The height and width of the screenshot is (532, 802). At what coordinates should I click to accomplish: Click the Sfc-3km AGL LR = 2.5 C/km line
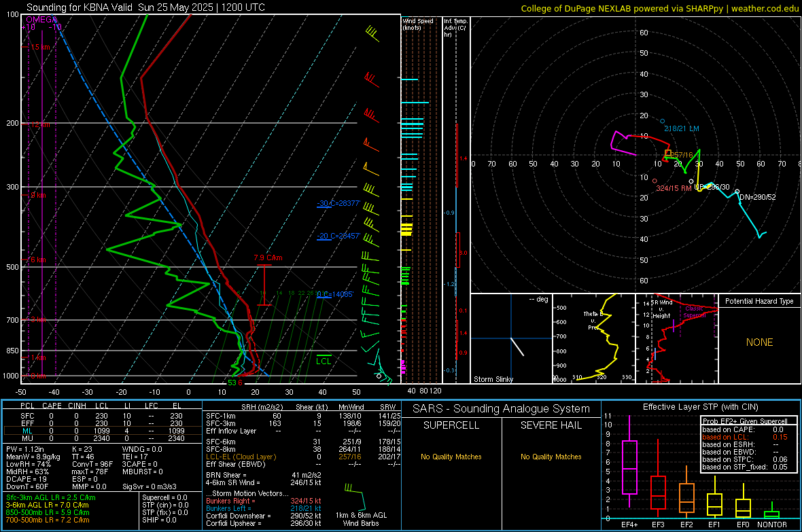point(51,498)
